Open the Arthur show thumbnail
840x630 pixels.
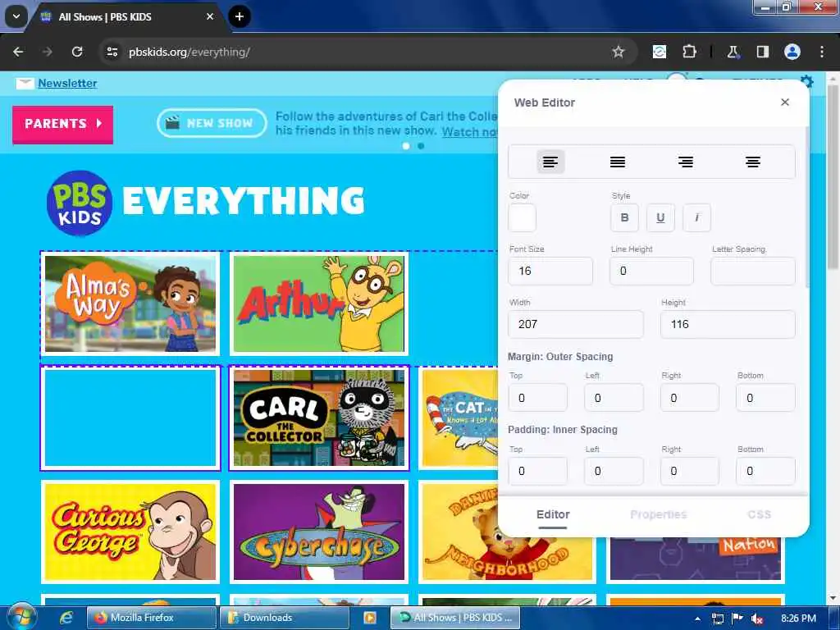[319, 304]
